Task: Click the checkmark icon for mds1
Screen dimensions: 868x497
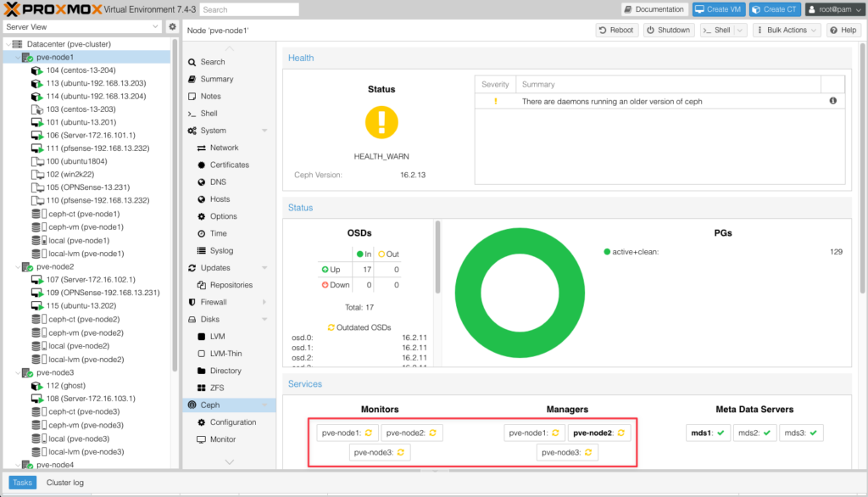Action: pyautogui.click(x=721, y=433)
